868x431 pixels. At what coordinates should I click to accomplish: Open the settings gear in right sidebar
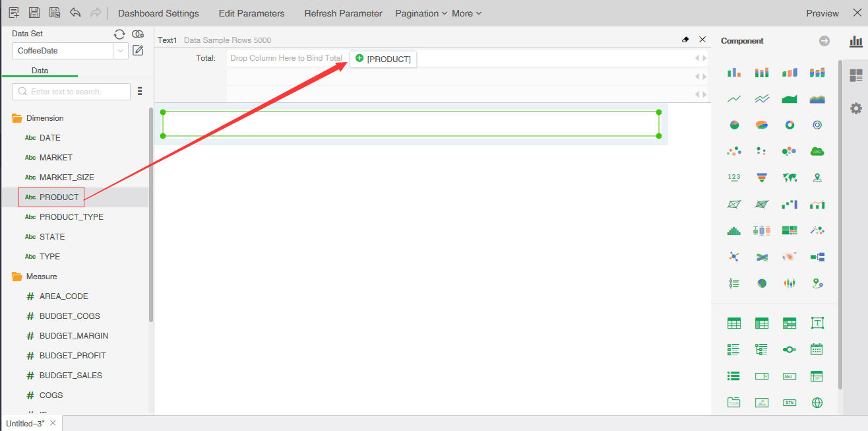pos(855,108)
